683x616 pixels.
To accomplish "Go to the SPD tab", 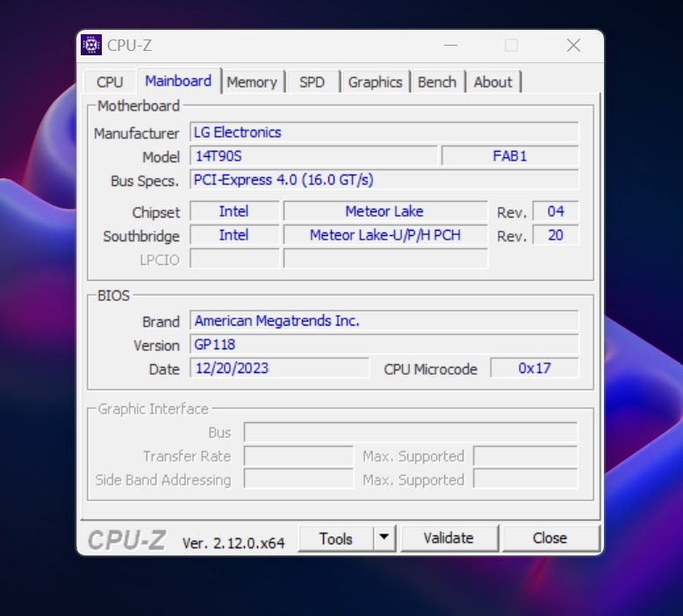I will point(312,82).
